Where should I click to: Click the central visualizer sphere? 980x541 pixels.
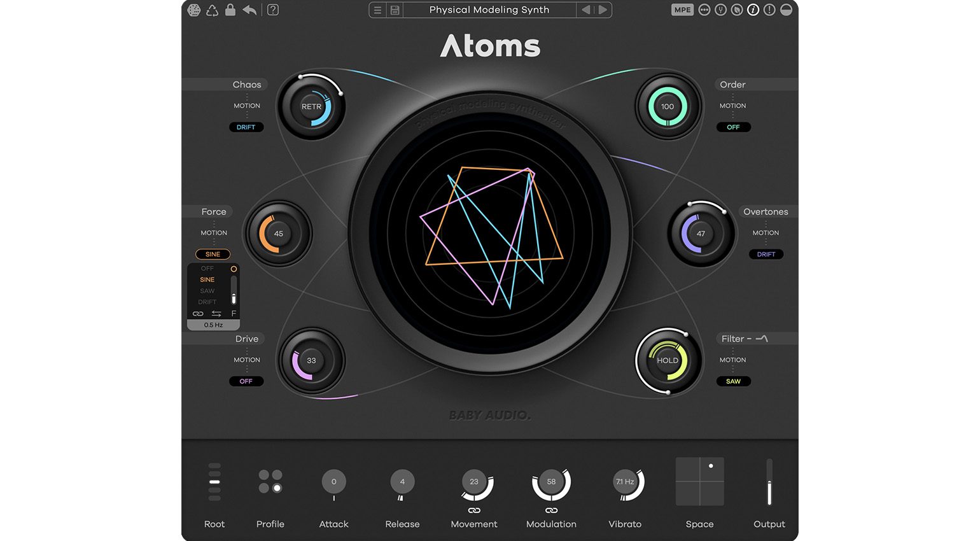click(x=490, y=234)
